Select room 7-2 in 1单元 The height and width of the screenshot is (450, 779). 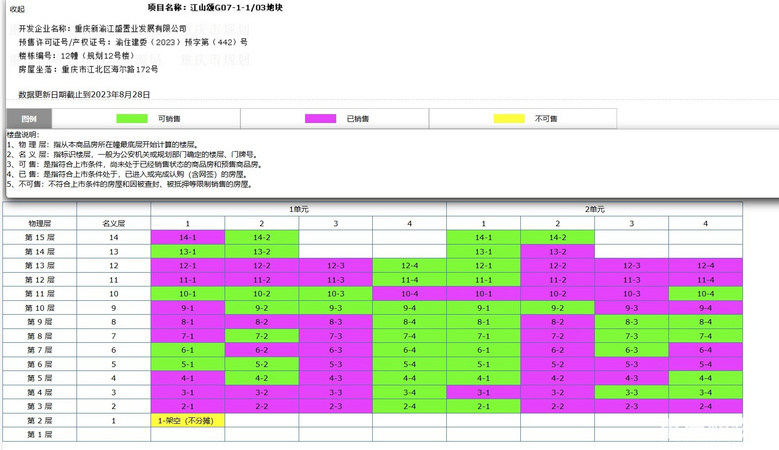(x=262, y=336)
